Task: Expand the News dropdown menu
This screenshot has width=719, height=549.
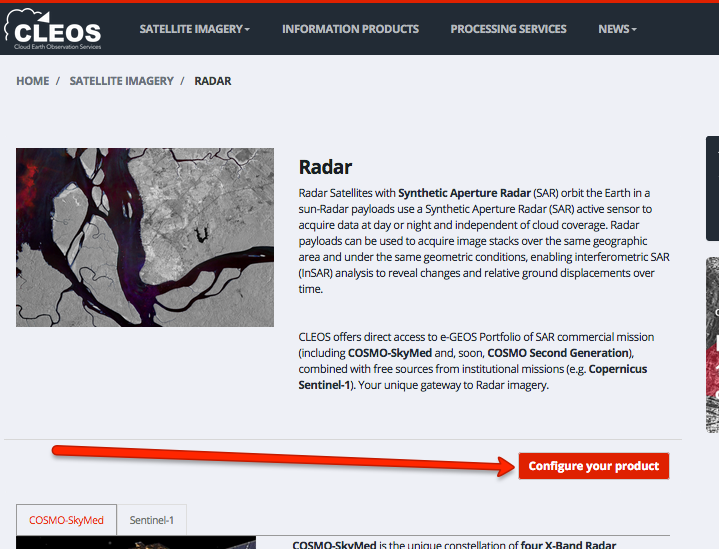Action: [x=617, y=29]
